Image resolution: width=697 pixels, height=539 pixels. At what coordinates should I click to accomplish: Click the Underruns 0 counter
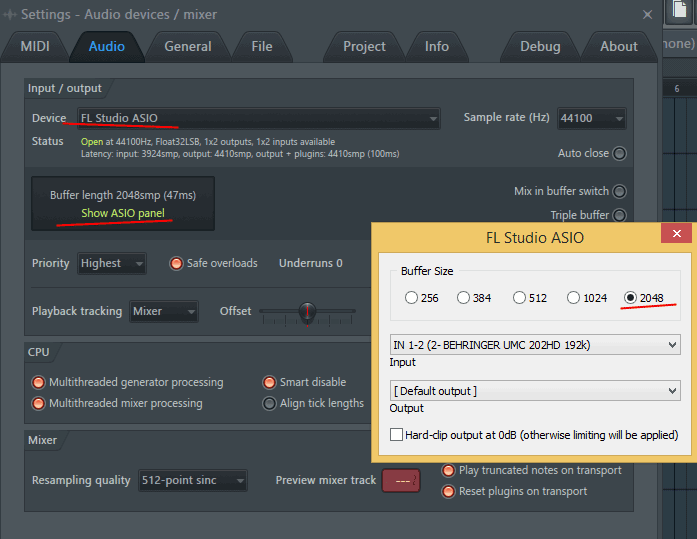click(311, 263)
